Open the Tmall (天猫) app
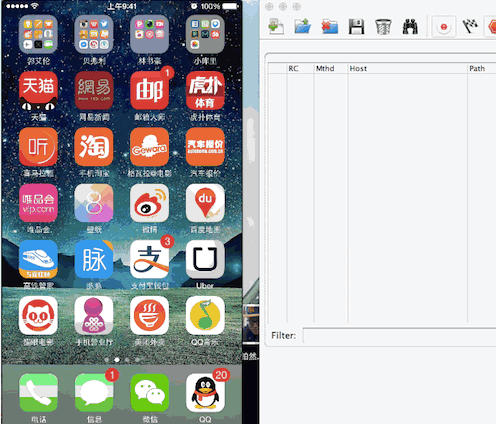Image resolution: width=496 pixels, height=424 pixels. point(38,91)
